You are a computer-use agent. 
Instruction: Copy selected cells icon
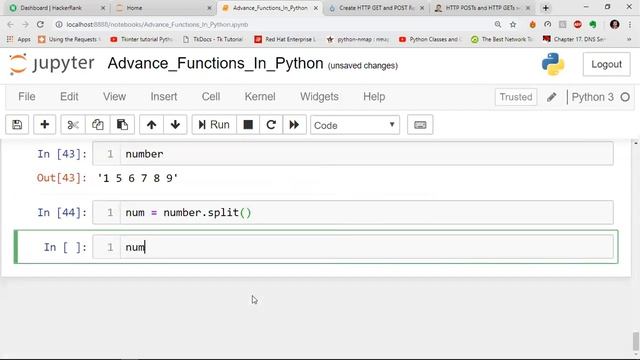pyautogui.click(x=98, y=125)
